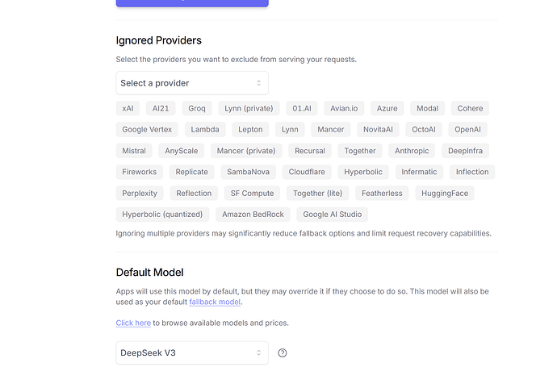
Task: Follow the Click here link
Action: [x=133, y=323]
